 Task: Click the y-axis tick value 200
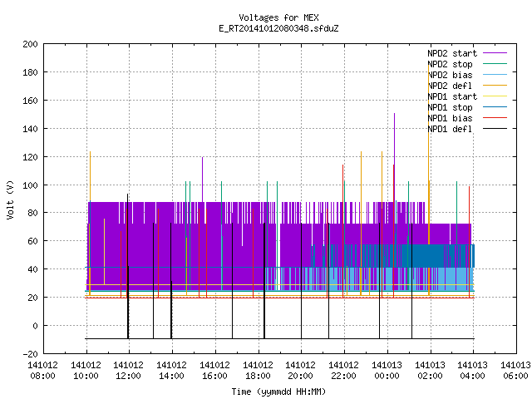30,44
